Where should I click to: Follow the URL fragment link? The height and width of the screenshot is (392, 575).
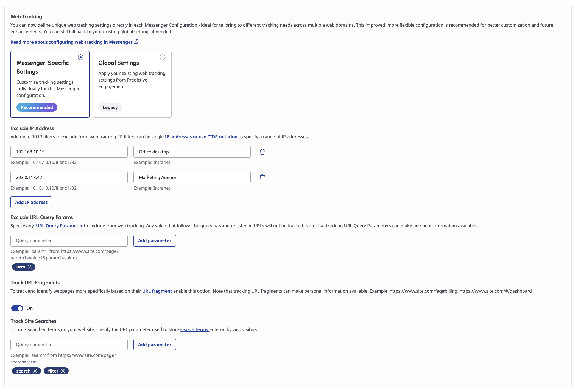pos(157,291)
